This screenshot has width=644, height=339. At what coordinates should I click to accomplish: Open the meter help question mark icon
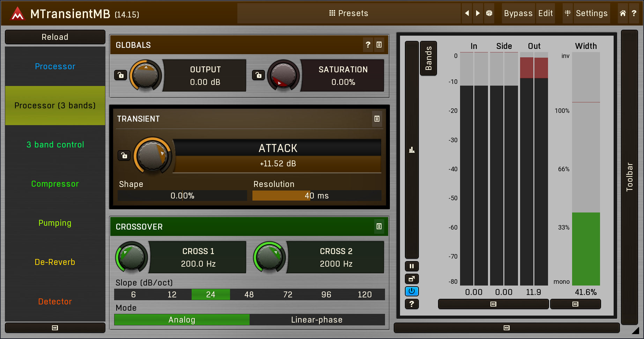click(x=412, y=304)
